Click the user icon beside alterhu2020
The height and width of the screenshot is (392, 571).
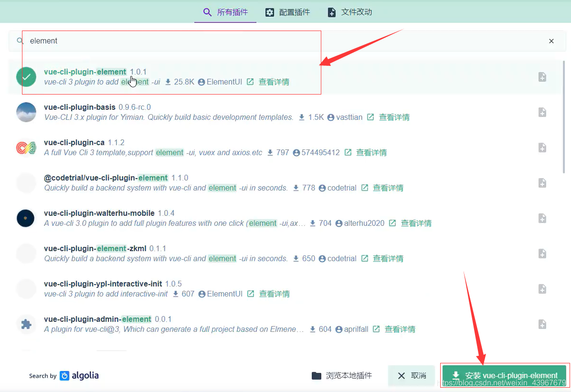point(338,223)
